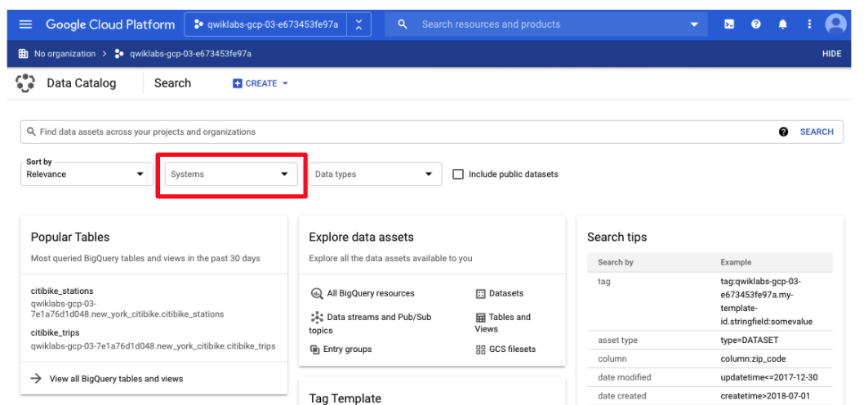Expand the CREATE dropdown
The image size is (868, 405).
coord(260,83)
